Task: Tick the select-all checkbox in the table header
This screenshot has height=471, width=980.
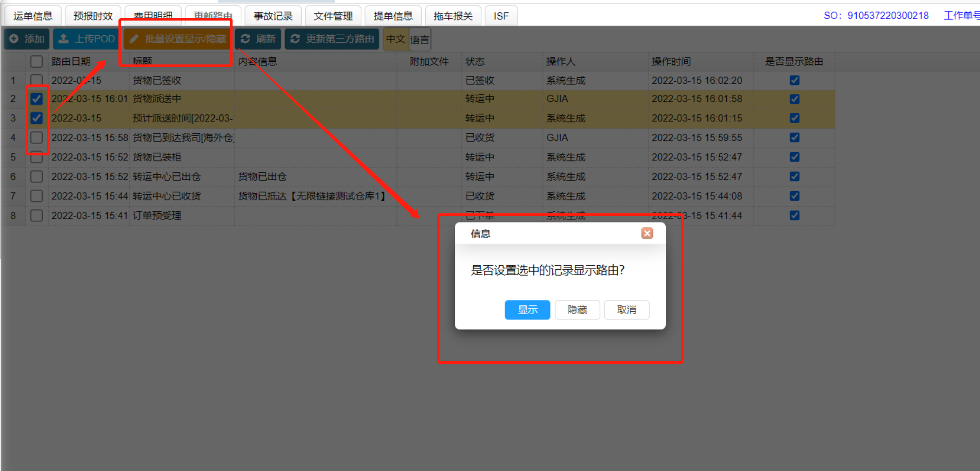Action: tap(36, 62)
